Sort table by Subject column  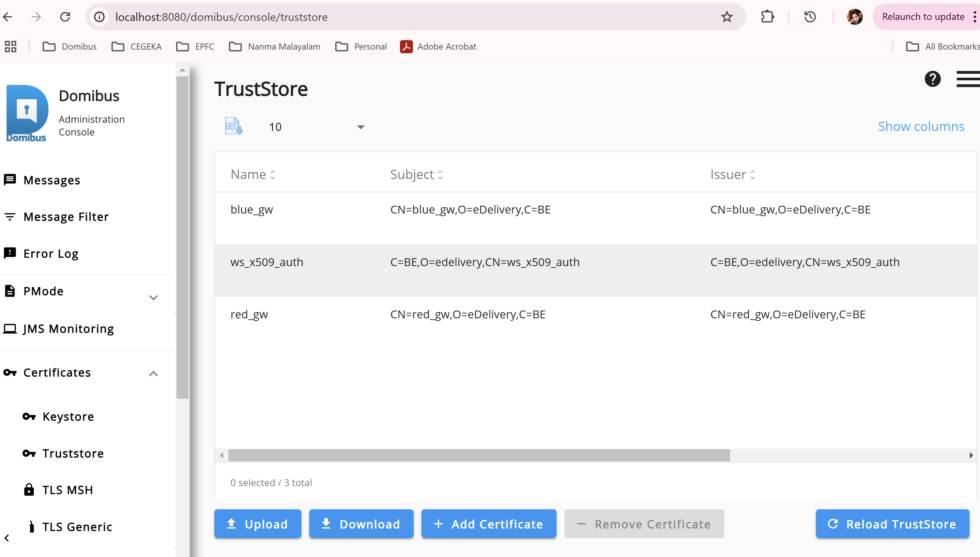416,174
